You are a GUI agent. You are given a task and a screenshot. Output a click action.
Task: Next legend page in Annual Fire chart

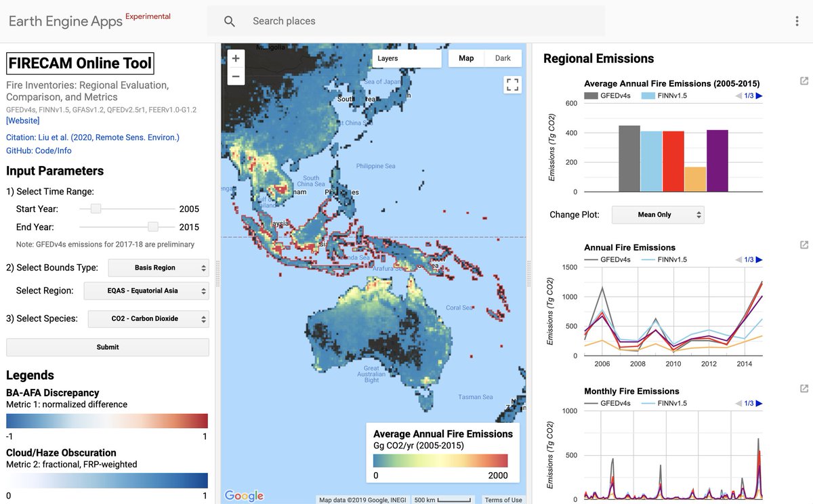coord(759,259)
